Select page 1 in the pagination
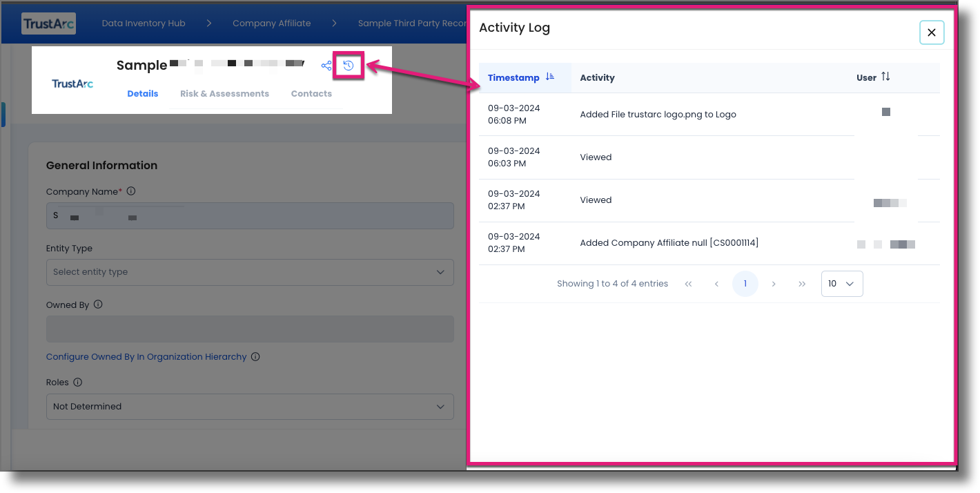 click(745, 284)
